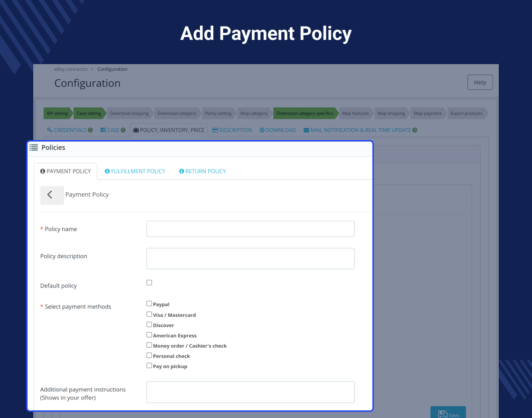Click the Case tab list icon
The height and width of the screenshot is (418, 532).
tap(103, 130)
